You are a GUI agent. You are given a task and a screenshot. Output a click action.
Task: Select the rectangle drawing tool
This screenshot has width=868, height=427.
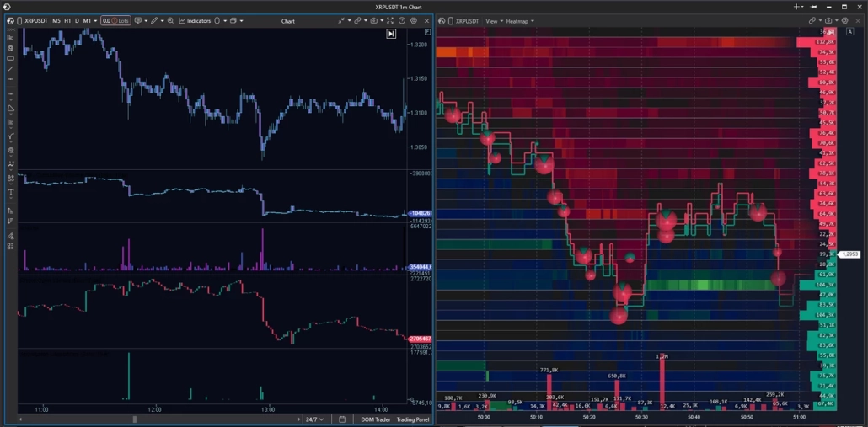tap(10, 58)
